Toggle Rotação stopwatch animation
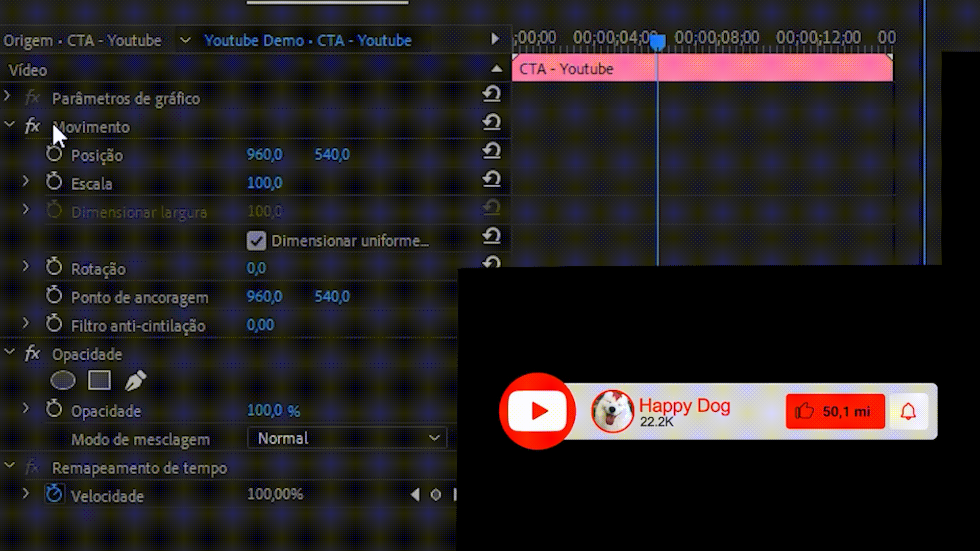Viewport: 980px width, 551px height. point(54,267)
